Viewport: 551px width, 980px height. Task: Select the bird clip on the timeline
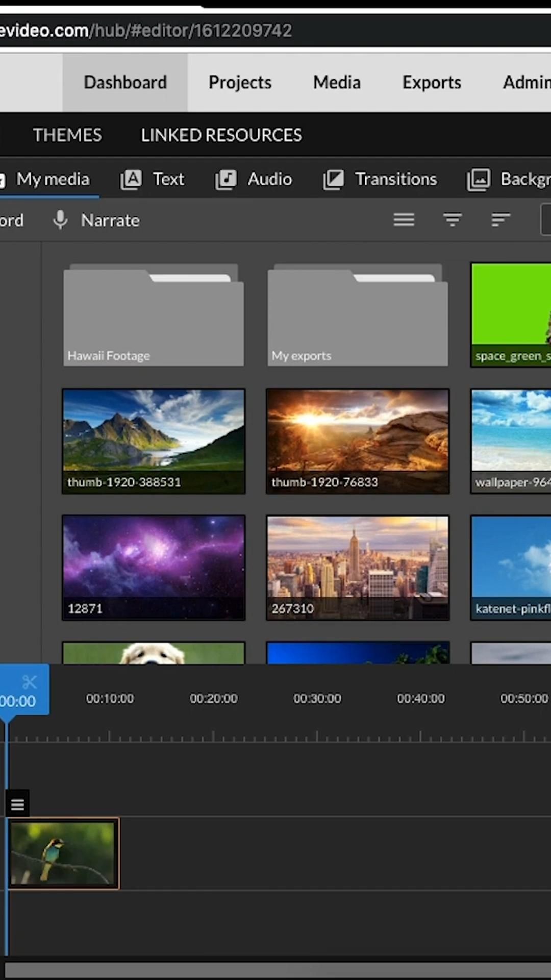point(63,853)
